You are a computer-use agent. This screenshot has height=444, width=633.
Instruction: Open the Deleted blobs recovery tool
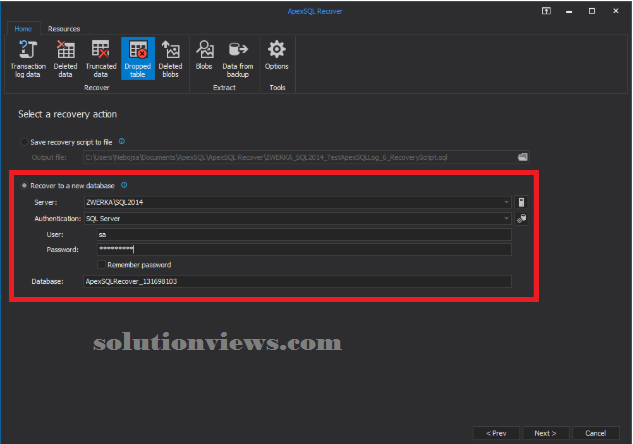170,59
